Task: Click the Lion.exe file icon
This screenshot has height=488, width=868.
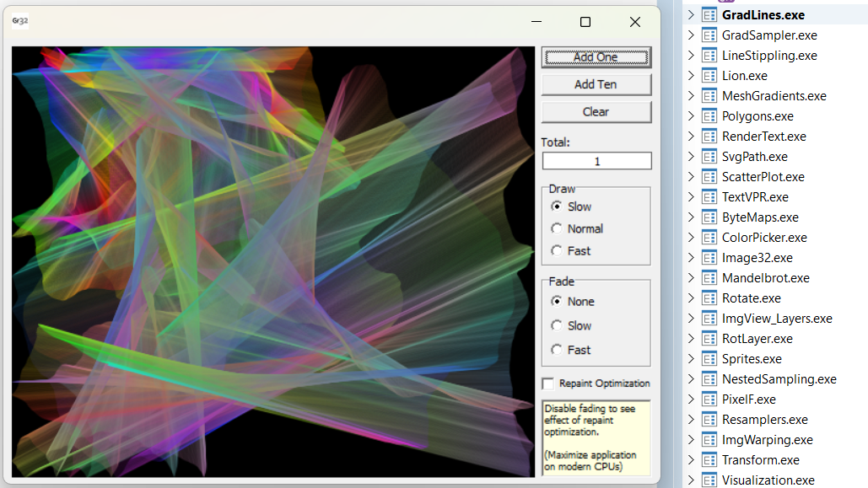Action: [709, 76]
